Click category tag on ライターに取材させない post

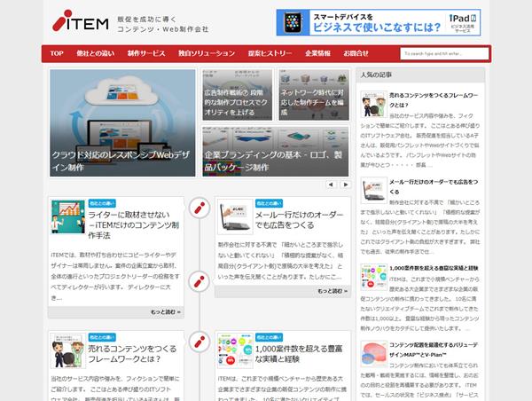coord(102,203)
